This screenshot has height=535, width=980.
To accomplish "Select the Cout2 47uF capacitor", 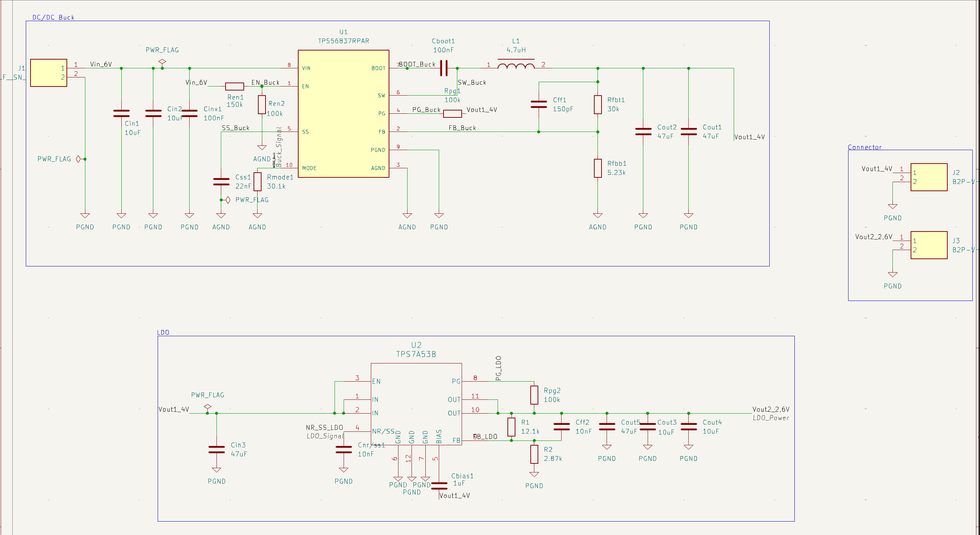I will (x=643, y=131).
